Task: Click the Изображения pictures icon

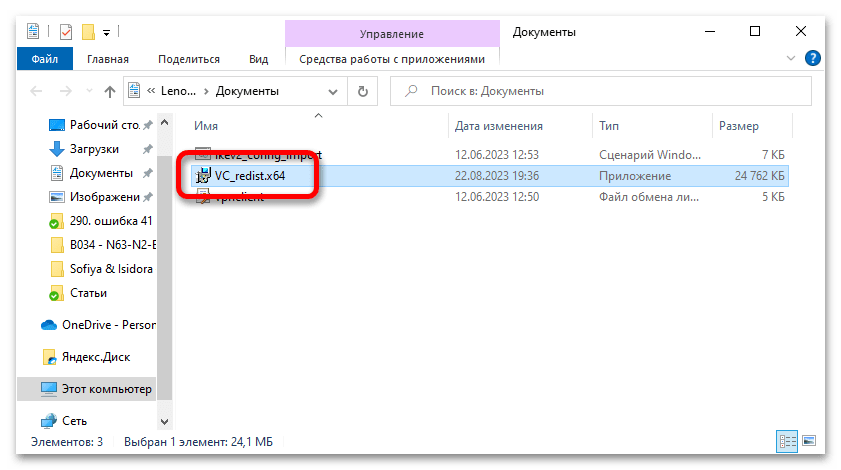Action: click(56, 197)
